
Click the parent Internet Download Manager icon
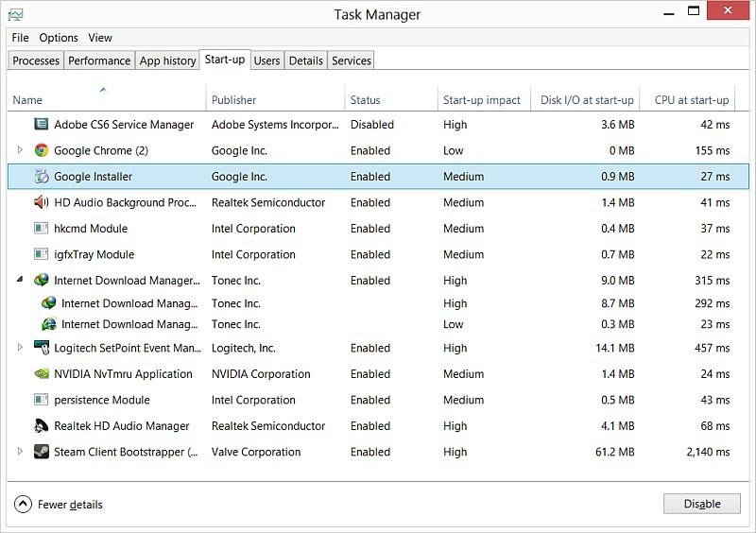42,280
